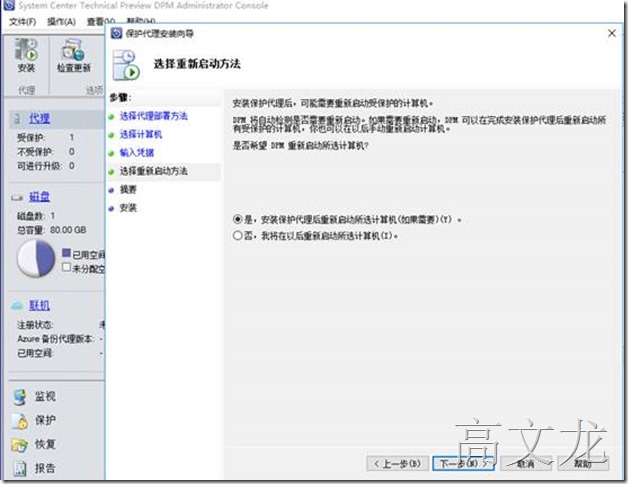The height and width of the screenshot is (484, 628).
Task: Open the 联机 link in sidebar
Action: (x=40, y=305)
